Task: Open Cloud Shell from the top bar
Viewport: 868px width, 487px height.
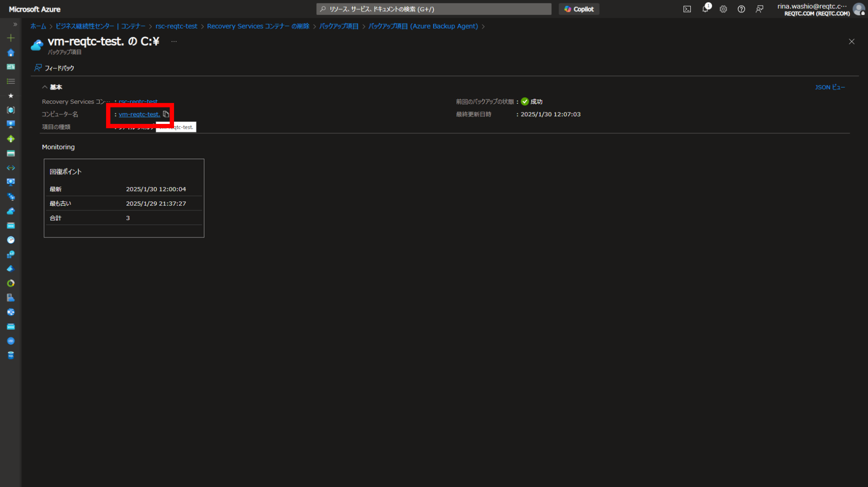Action: [687, 9]
